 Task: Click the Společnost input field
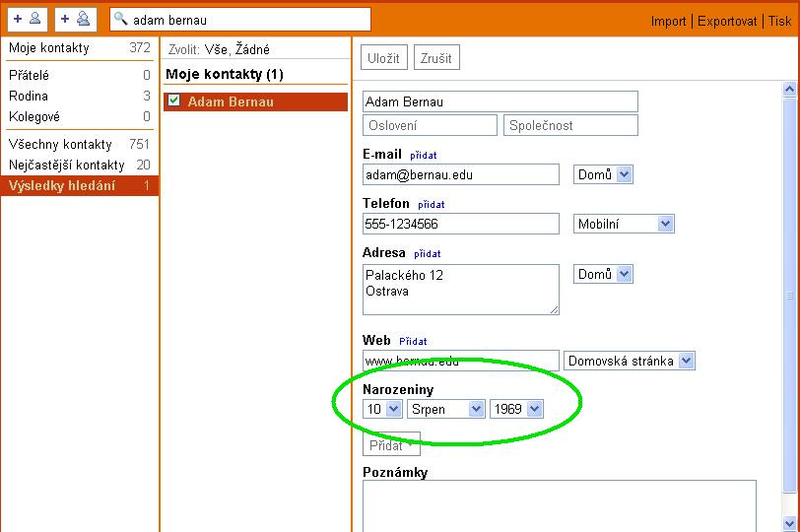[x=570, y=125]
